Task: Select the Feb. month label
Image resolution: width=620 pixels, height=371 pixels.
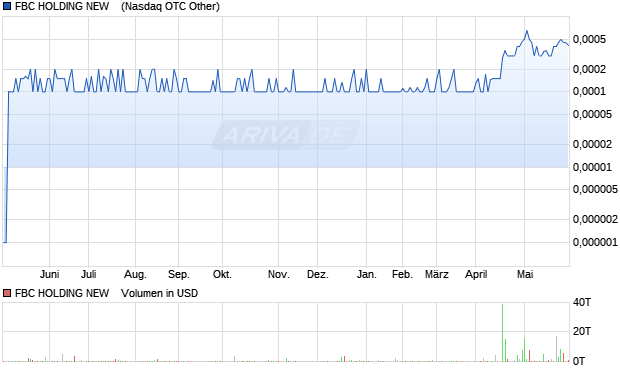Action: (x=403, y=274)
